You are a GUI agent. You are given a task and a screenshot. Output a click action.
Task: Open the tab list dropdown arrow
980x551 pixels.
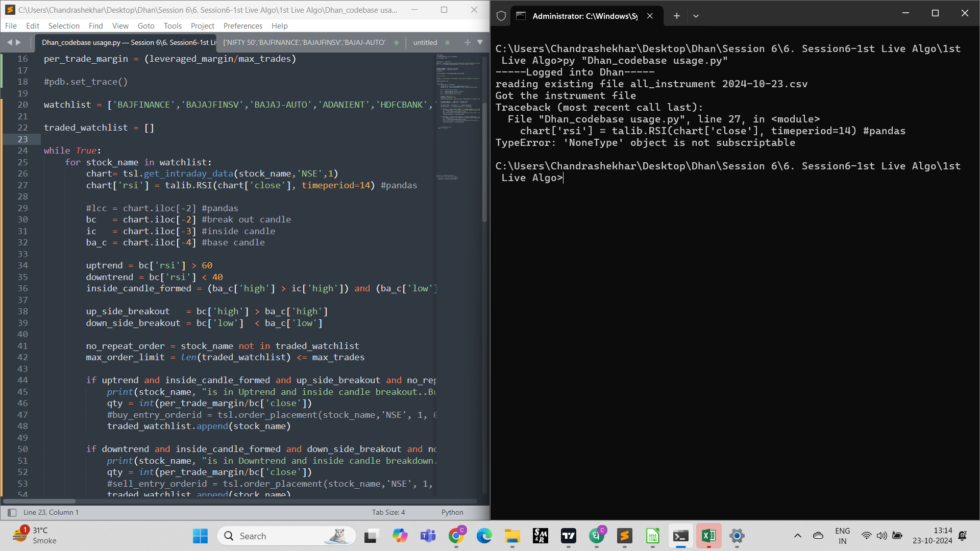pyautogui.click(x=480, y=42)
